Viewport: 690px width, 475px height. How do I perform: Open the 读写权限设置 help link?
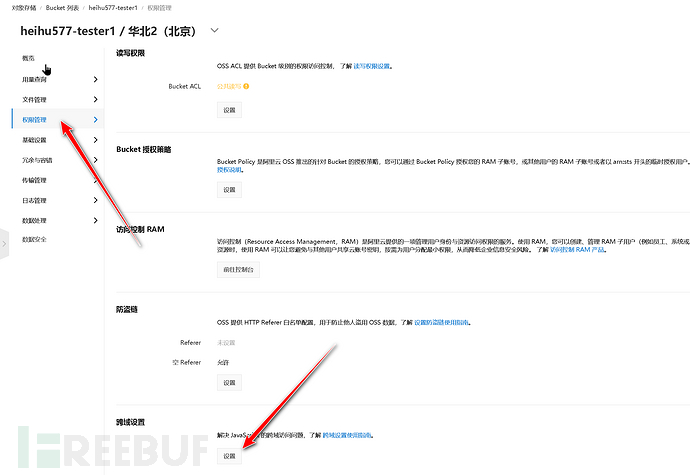click(x=371, y=66)
